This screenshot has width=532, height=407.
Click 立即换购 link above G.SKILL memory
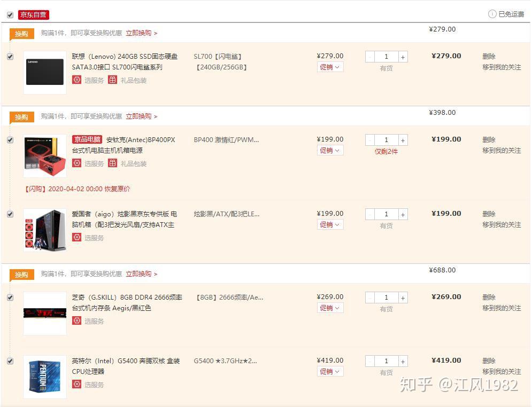[x=142, y=274]
